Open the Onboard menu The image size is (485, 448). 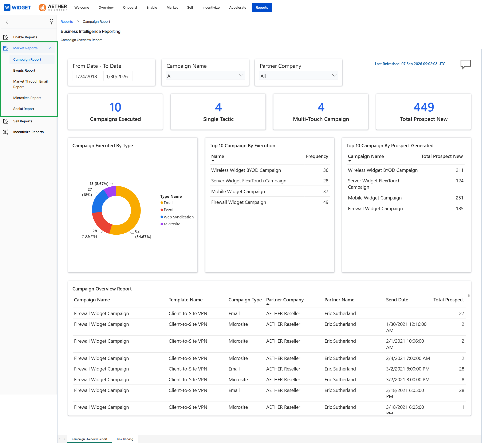pos(130,8)
